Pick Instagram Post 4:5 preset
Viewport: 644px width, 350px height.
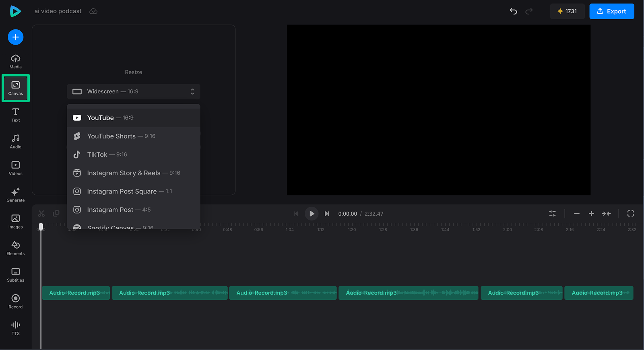pyautogui.click(x=134, y=210)
